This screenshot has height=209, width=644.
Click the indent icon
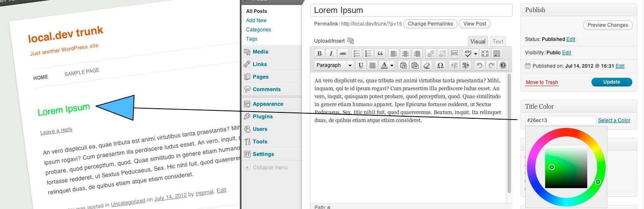click(x=466, y=65)
